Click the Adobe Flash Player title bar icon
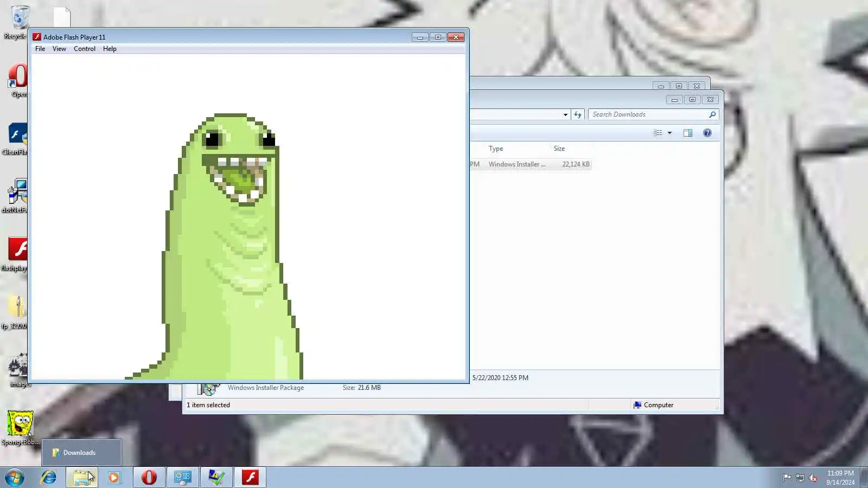The height and width of the screenshot is (488, 868). coord(37,37)
